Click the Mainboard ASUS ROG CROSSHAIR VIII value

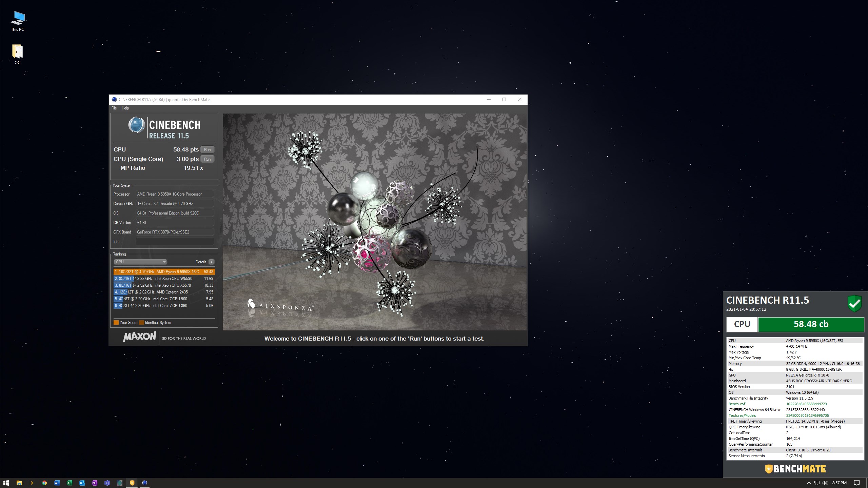click(819, 381)
